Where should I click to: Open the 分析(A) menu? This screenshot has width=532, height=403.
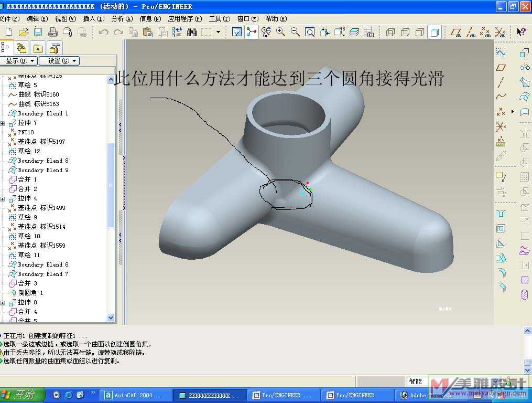pyautogui.click(x=122, y=19)
